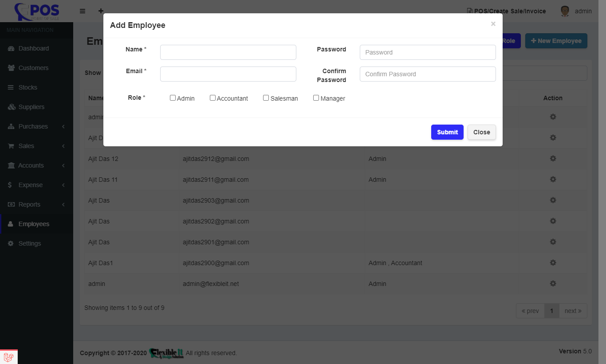Tick the Manager checkbox
Viewport: 606px width, 364px height.
tap(316, 98)
